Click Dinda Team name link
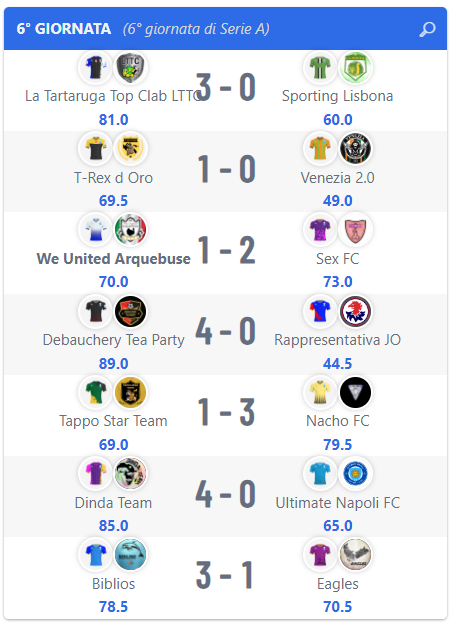The height and width of the screenshot is (623, 454). [x=114, y=503]
